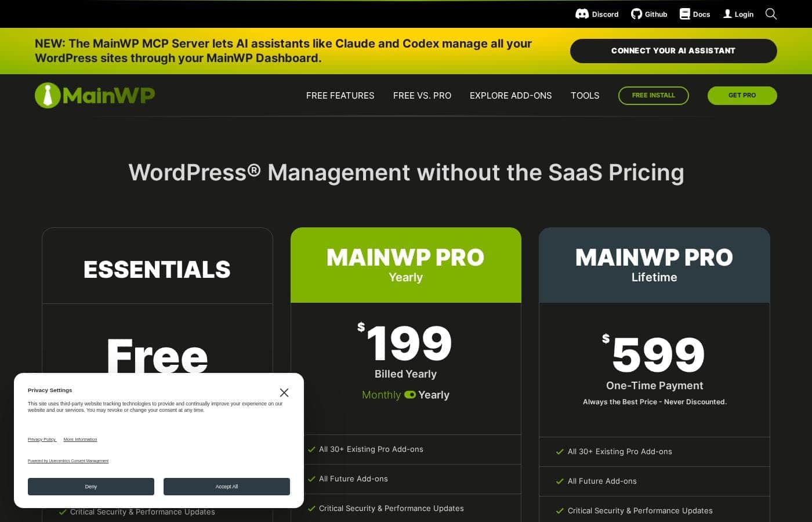Accept All in Privacy Settings
This screenshot has width=812, height=522.
(227, 487)
